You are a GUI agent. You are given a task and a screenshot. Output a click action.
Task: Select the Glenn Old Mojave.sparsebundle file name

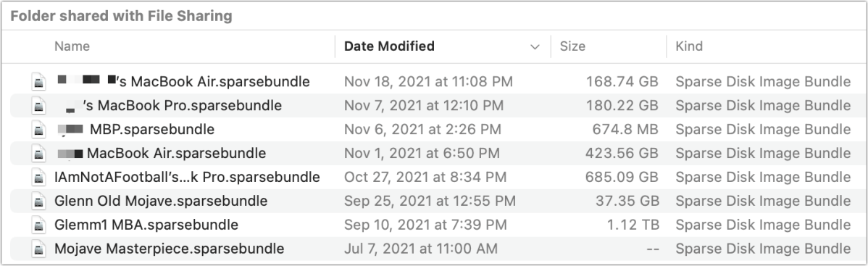click(161, 201)
